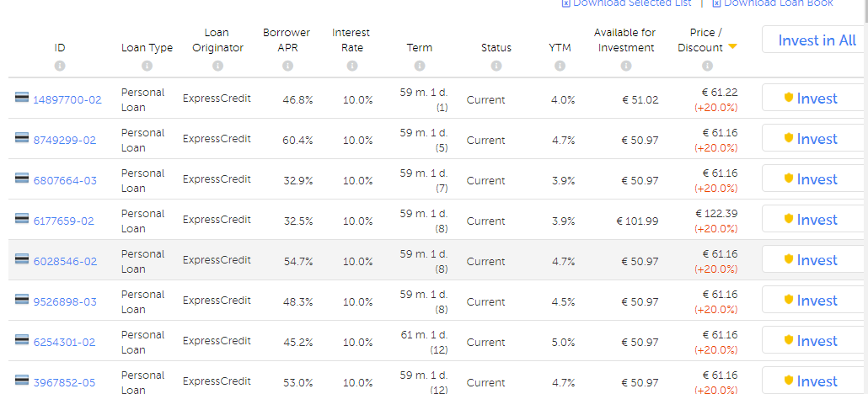Open loan 8749299-02 details

[x=64, y=141]
